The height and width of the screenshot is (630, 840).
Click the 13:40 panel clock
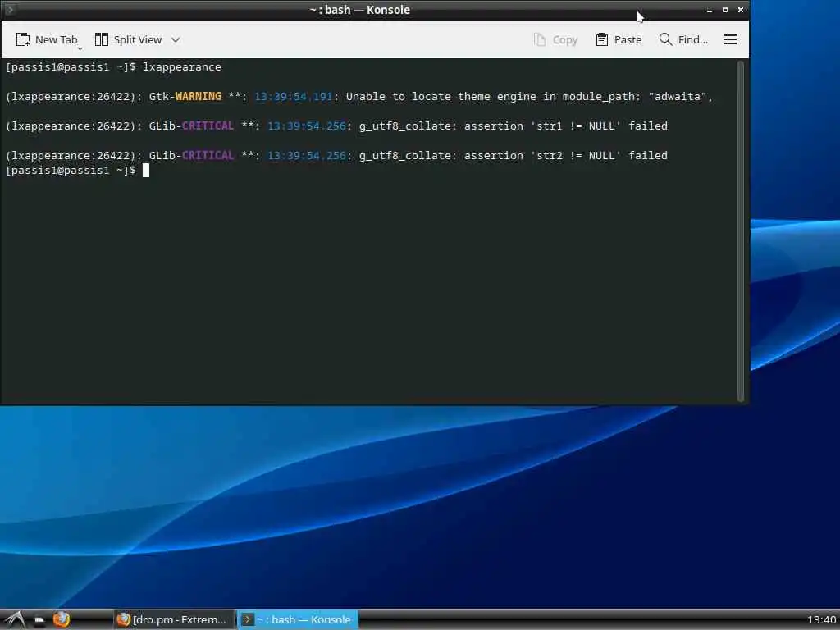click(821, 620)
